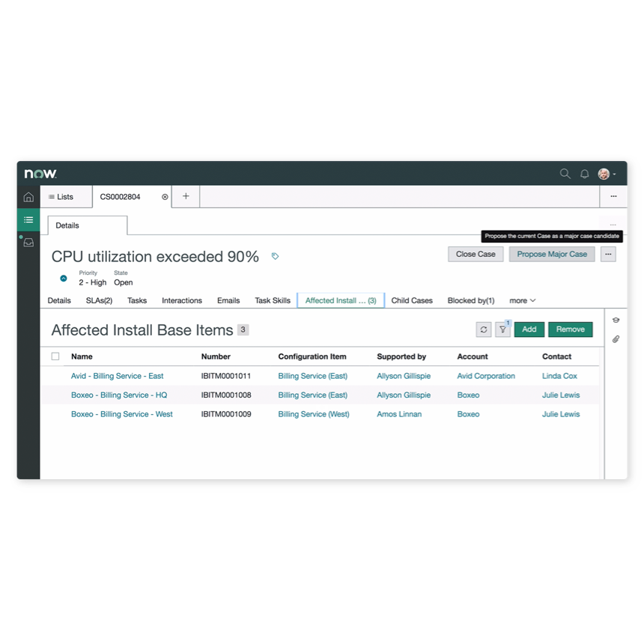Open the Home icon in the sidebar
644x644 pixels.
pyautogui.click(x=28, y=197)
